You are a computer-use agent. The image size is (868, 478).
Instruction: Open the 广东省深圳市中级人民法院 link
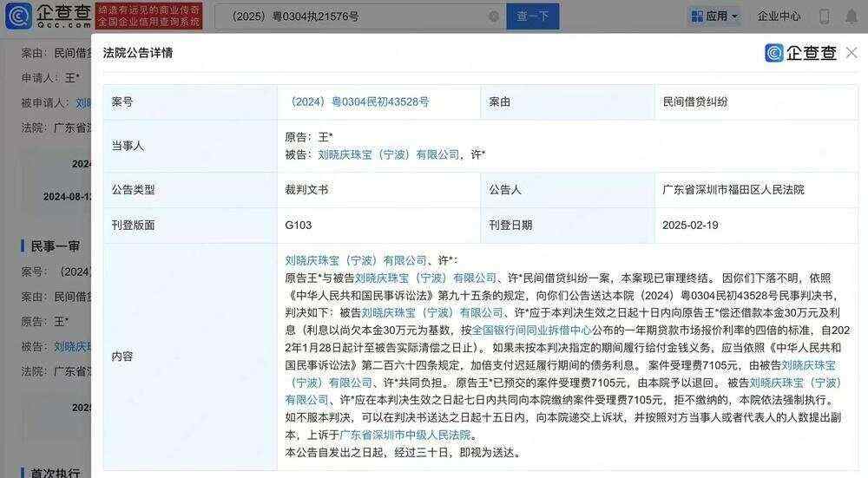[x=406, y=435]
